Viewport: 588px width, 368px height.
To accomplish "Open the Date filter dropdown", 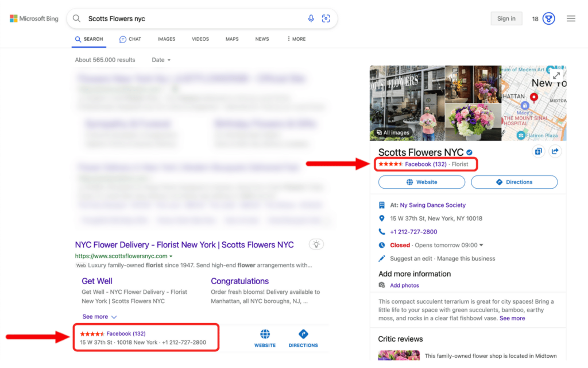I will click(161, 60).
